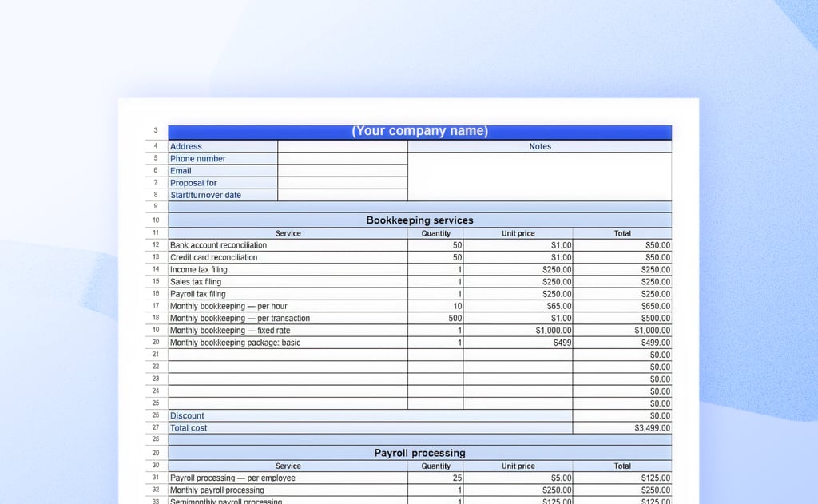Select the quantity 50 for Bank account reconciliation
The image size is (818, 504).
[x=435, y=245]
